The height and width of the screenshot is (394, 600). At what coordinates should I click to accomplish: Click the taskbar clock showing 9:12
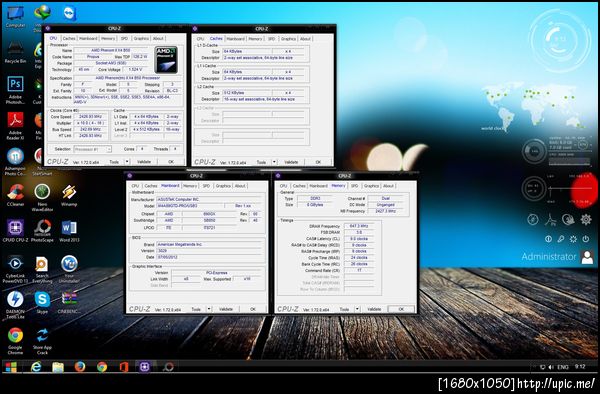pos(580,366)
